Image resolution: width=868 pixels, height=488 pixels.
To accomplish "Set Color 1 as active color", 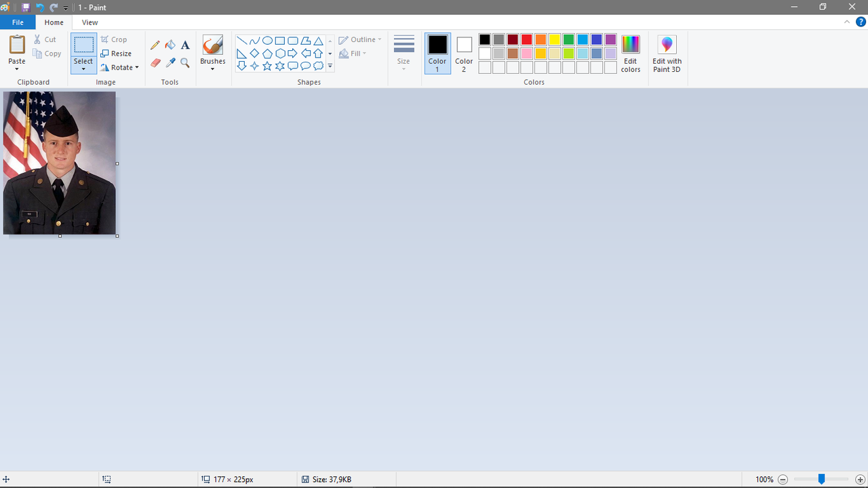I will 437,53.
